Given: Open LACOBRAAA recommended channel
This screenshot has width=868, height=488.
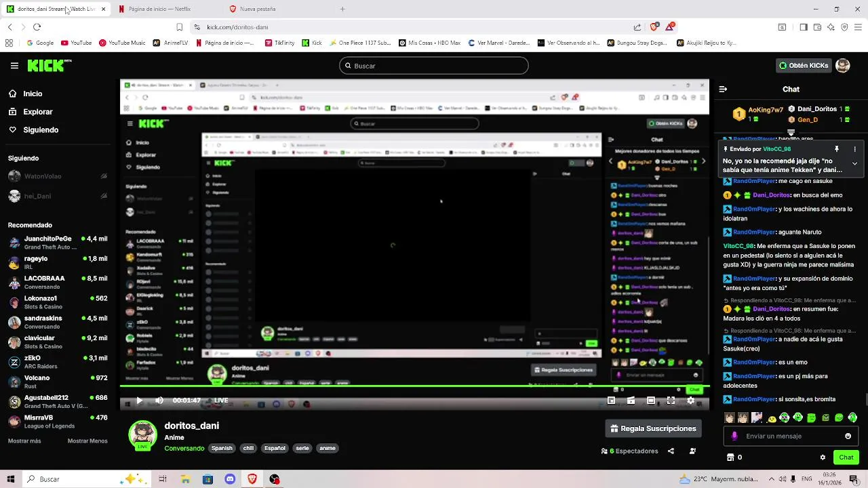Looking at the screenshot, I should pos(58,282).
